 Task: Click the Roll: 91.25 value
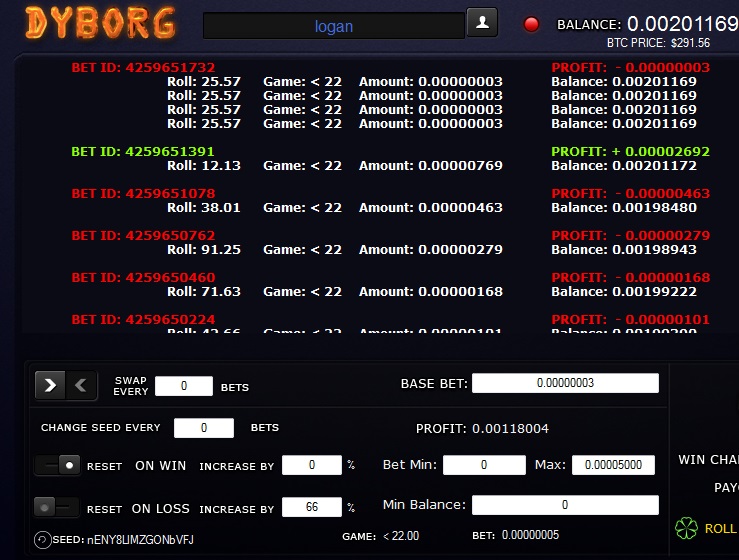[204, 249]
